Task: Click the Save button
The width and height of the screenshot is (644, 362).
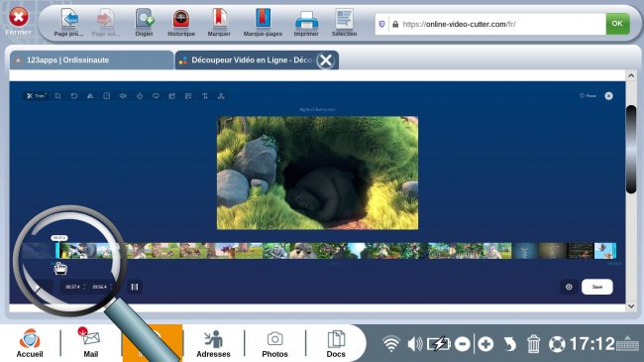Action: point(597,287)
